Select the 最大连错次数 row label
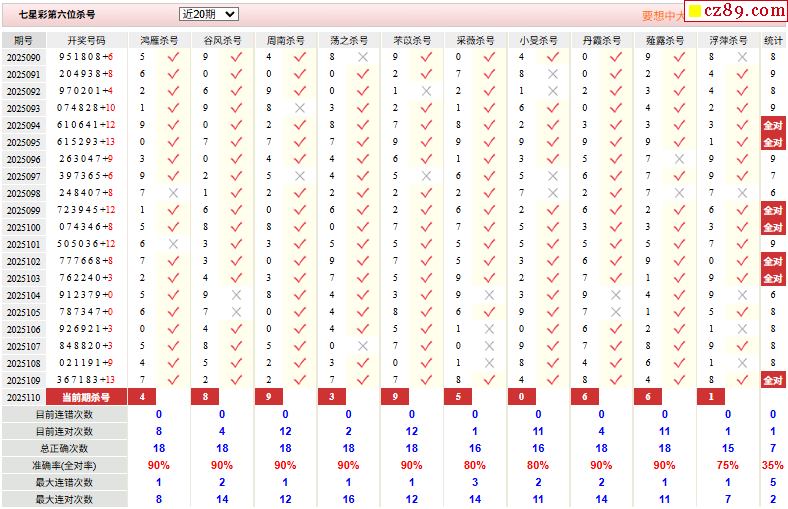 point(65,483)
